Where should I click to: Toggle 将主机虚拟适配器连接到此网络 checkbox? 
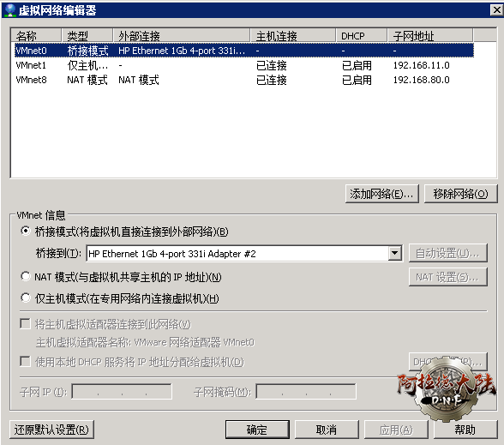25,323
